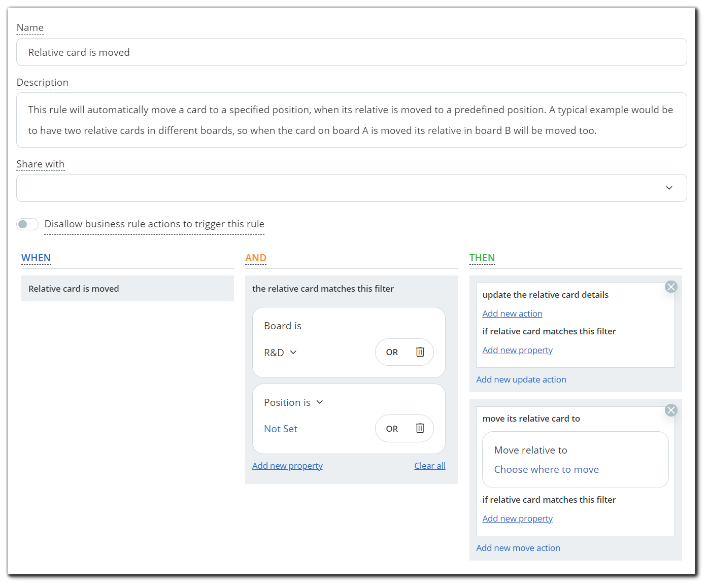Image resolution: width=709 pixels, height=588 pixels.
Task: Click "Add new move action"
Action: (x=518, y=547)
